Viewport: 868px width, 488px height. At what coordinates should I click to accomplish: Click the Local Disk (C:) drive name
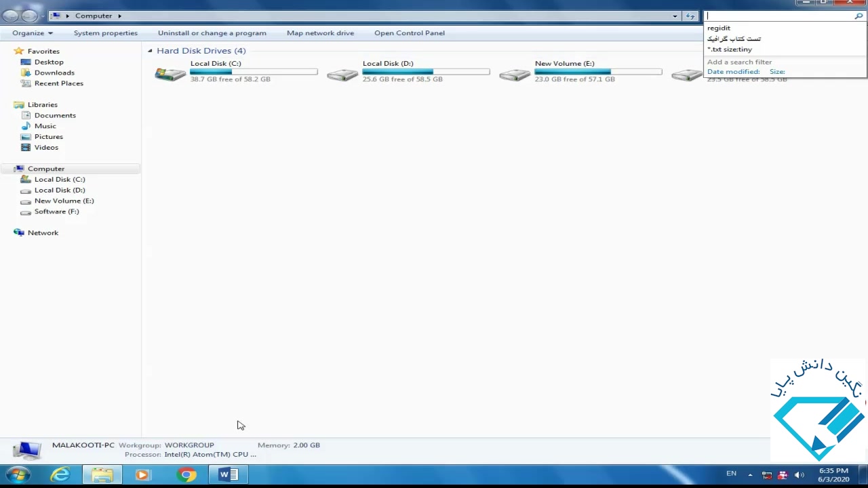216,64
